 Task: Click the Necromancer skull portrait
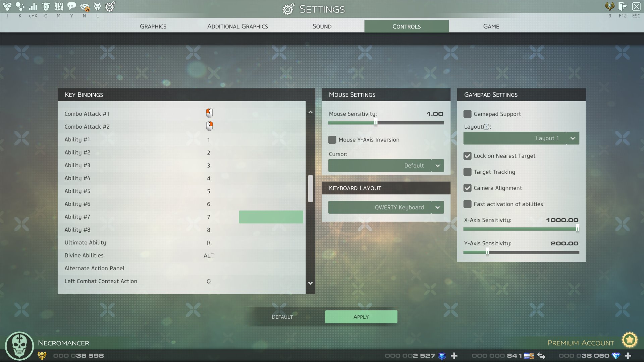[19, 346]
